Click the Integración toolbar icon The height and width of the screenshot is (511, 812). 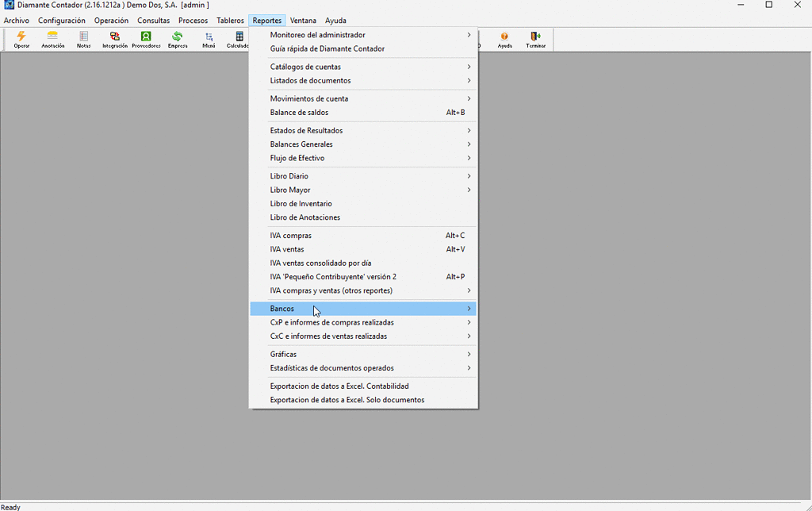[x=114, y=40]
